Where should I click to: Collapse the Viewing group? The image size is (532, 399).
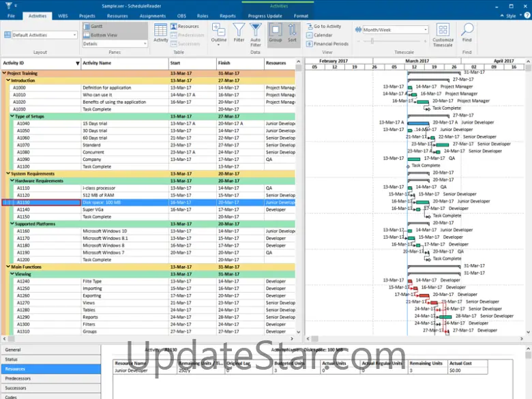[x=12, y=274]
